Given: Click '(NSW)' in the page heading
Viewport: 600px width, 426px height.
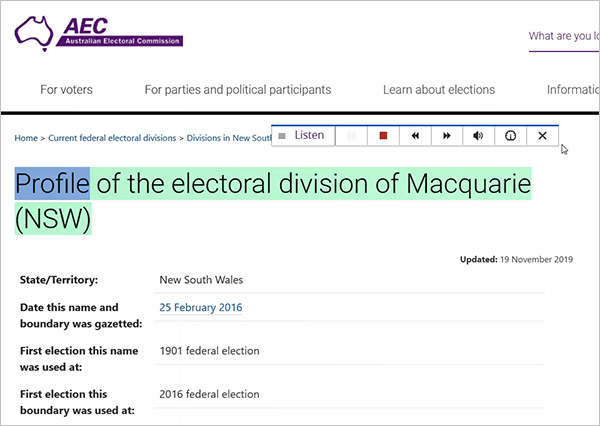Looking at the screenshot, I should pyautogui.click(x=53, y=219).
